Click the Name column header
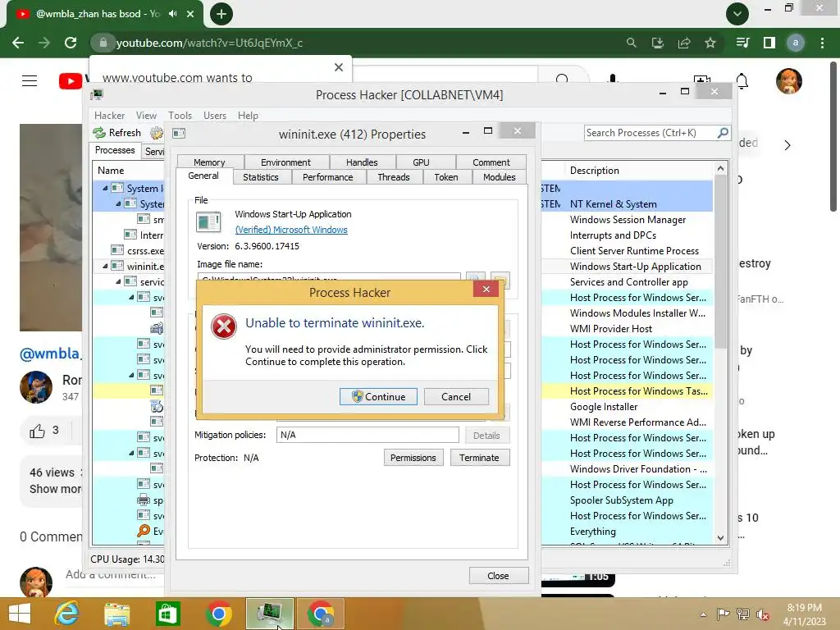The image size is (840, 630). coord(111,171)
